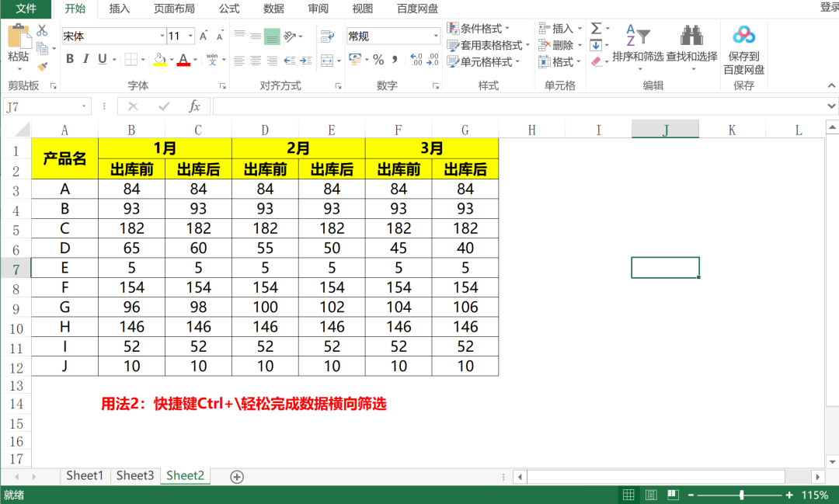Screen dimensions: 839x504
Task: Click the 文件 file menu button
Action: [26, 9]
